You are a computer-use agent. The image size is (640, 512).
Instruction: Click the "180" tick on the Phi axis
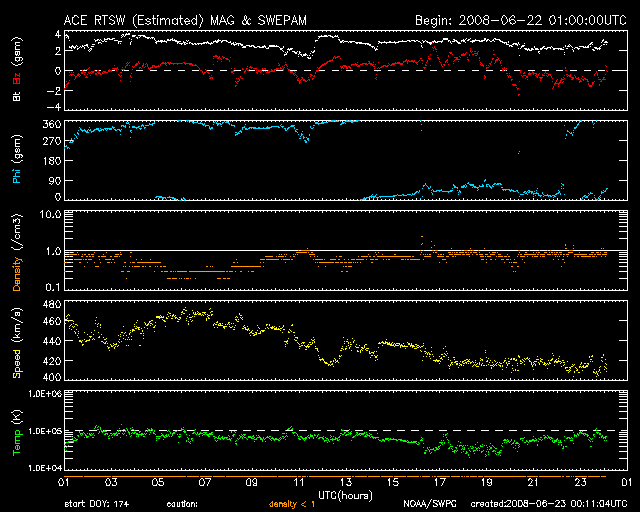click(52, 161)
